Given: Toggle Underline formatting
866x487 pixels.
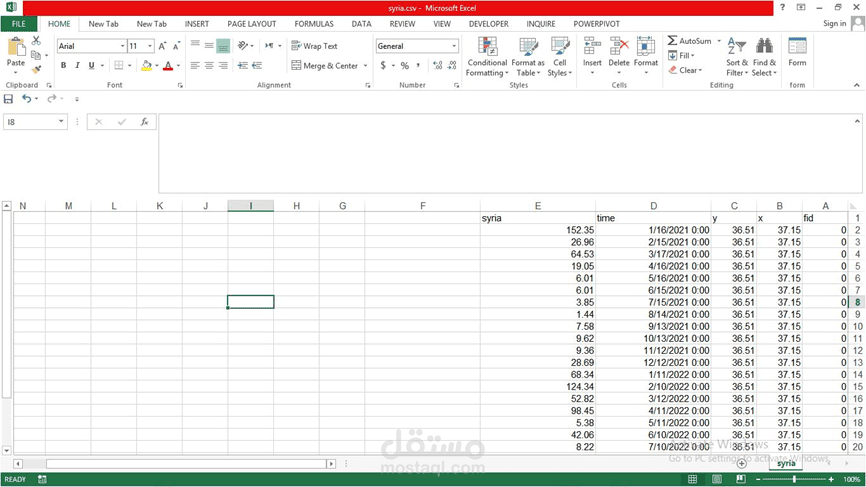Looking at the screenshot, I should pyautogui.click(x=92, y=65).
